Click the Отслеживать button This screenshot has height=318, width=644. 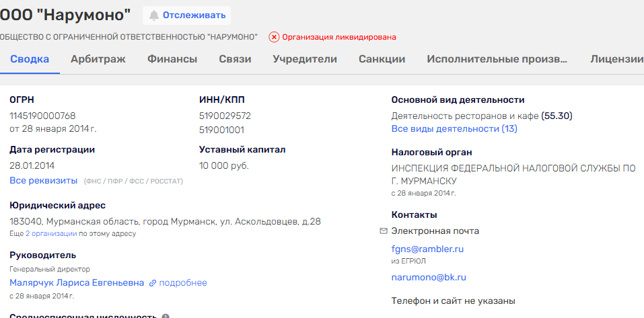click(187, 15)
